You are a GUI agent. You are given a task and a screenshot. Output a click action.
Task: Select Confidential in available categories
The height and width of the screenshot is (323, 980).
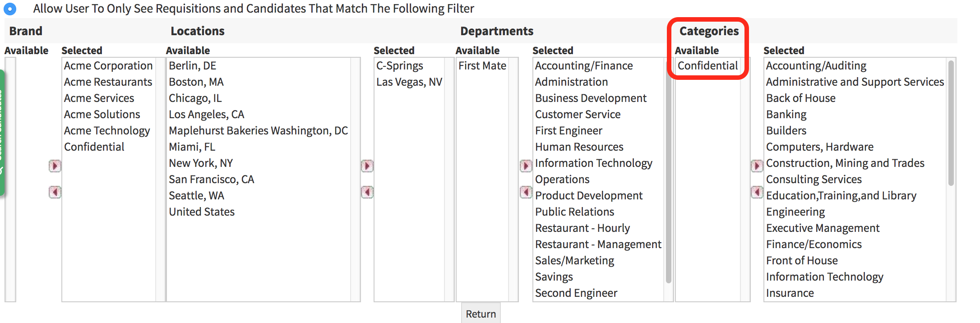707,66
